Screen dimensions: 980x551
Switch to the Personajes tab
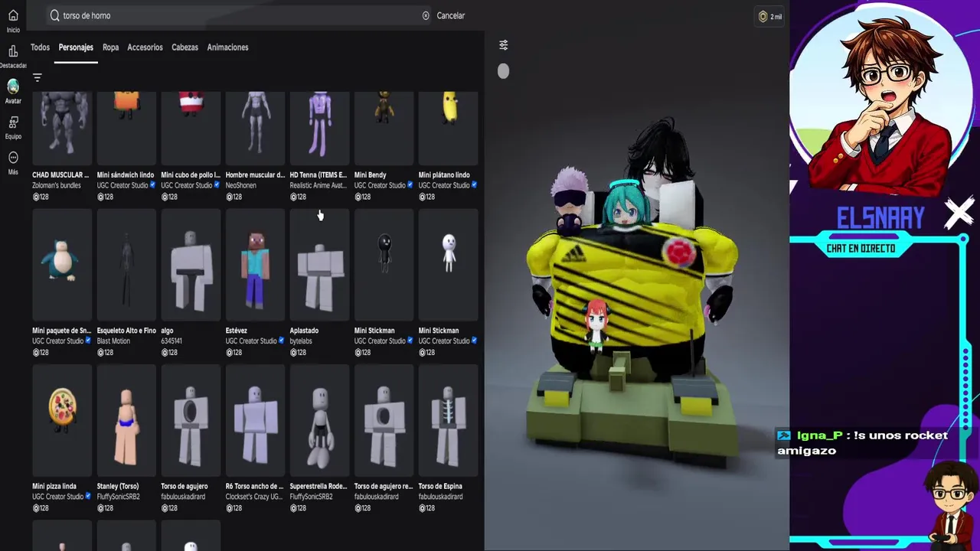76,47
